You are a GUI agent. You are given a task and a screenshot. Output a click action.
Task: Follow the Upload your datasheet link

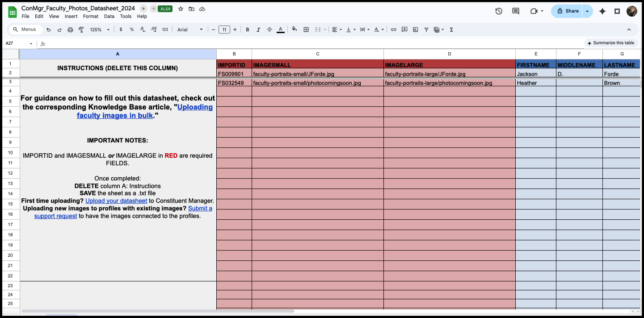[116, 201]
